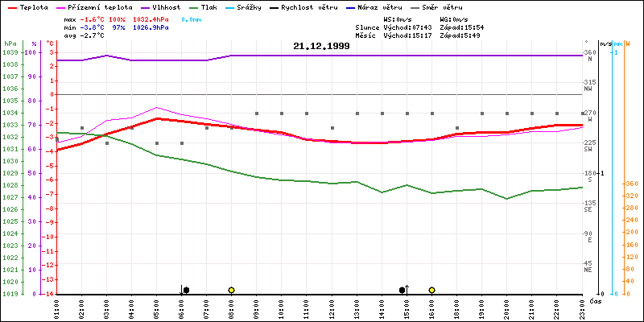Click the min pressure value 1026.9hPa

click(x=151, y=27)
